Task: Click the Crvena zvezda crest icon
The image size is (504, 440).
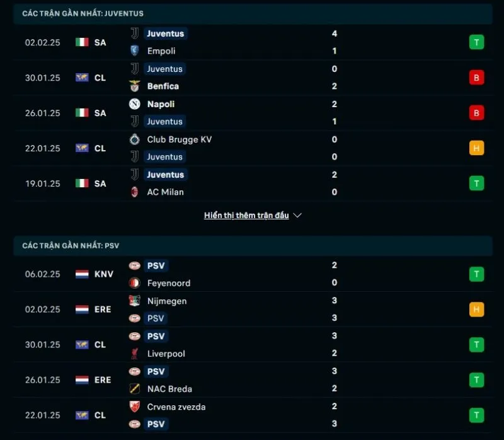Action: click(134, 407)
